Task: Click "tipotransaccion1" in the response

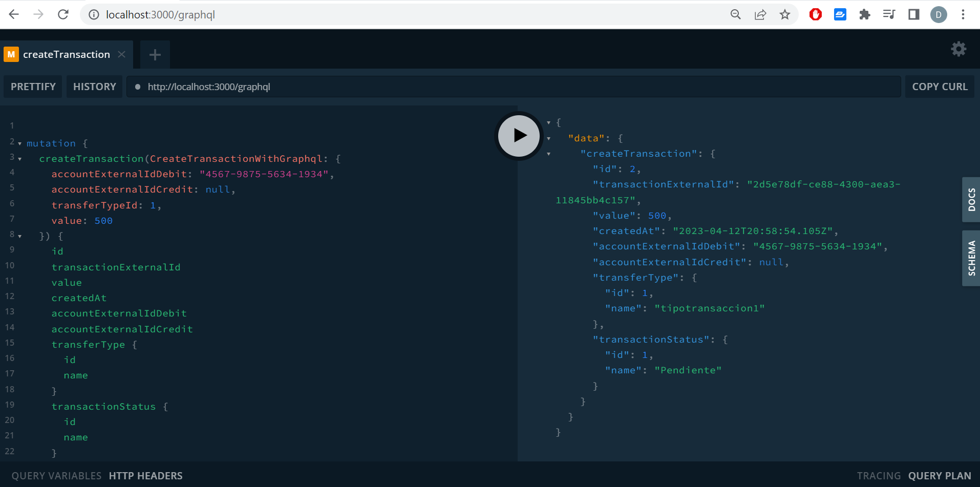Action: [710, 308]
